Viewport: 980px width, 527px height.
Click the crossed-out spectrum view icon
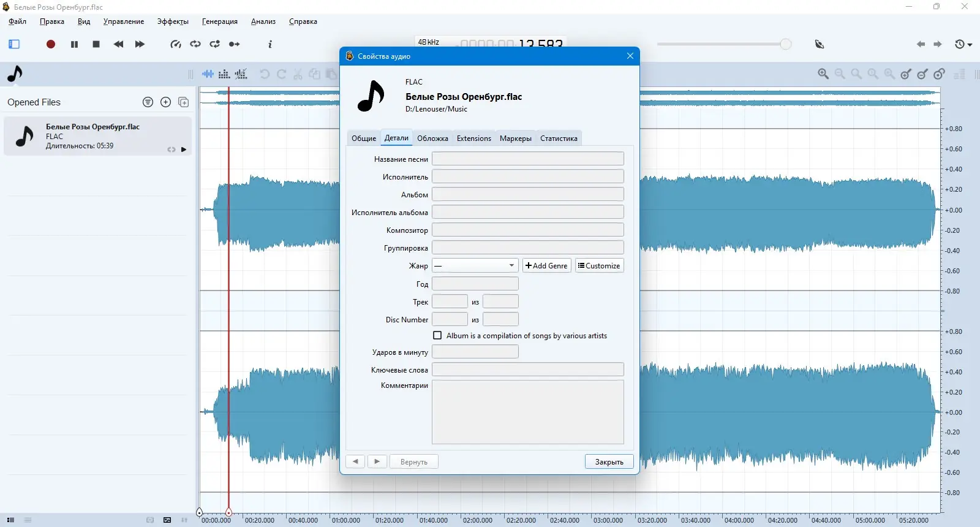(x=241, y=74)
